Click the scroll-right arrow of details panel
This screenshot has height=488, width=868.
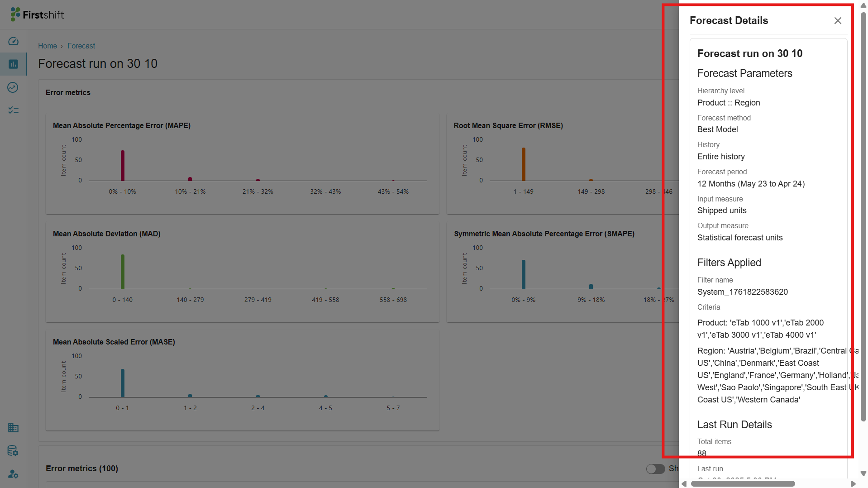click(853, 483)
